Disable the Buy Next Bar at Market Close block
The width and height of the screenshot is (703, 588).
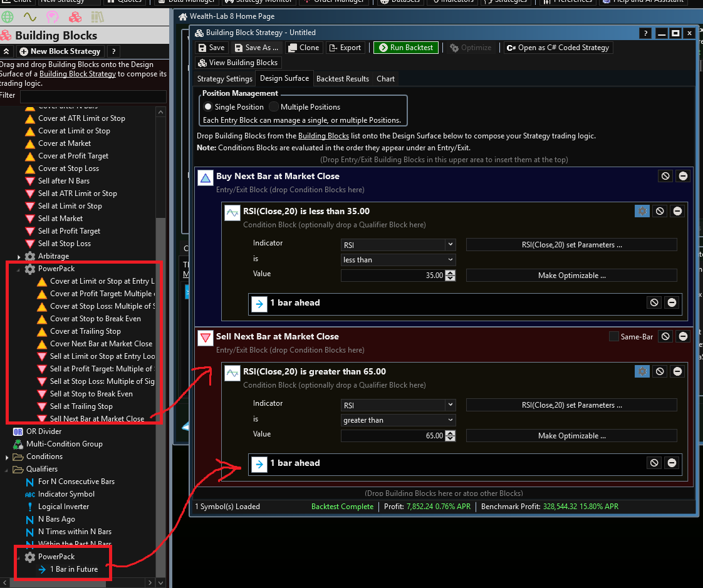click(665, 177)
